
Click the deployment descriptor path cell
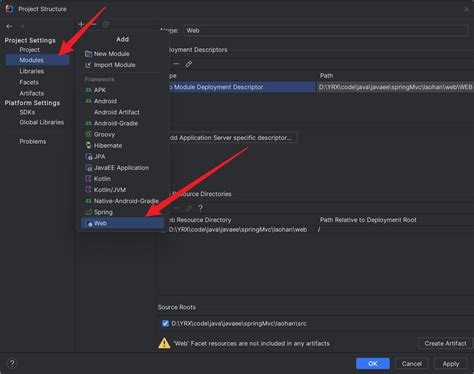pos(395,87)
